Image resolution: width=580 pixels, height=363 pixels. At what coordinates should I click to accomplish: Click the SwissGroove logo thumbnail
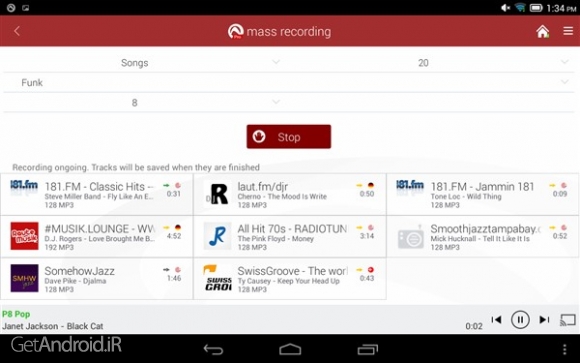coord(217,278)
